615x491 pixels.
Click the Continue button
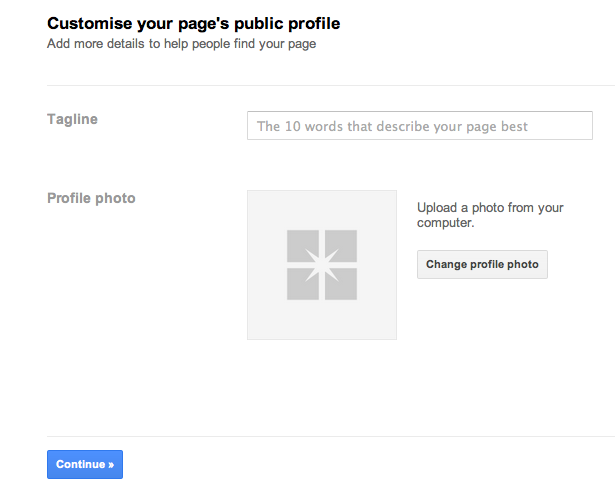click(x=85, y=464)
